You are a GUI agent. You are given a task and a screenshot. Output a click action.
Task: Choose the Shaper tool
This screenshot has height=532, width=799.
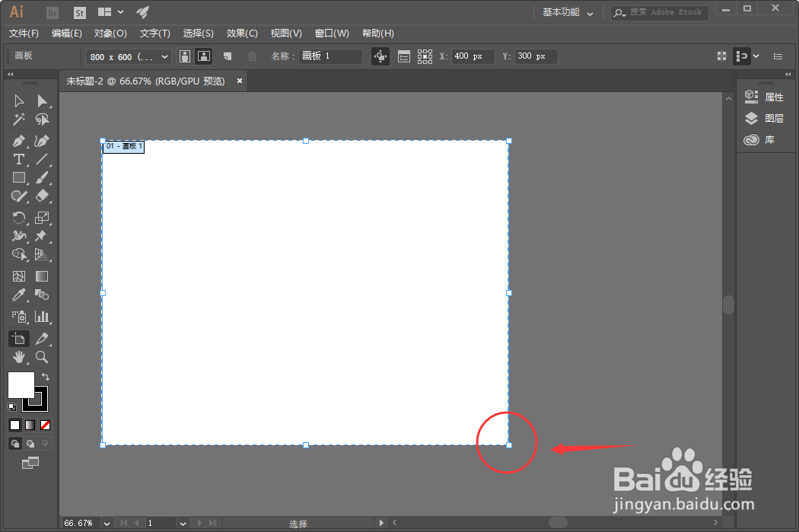19,196
